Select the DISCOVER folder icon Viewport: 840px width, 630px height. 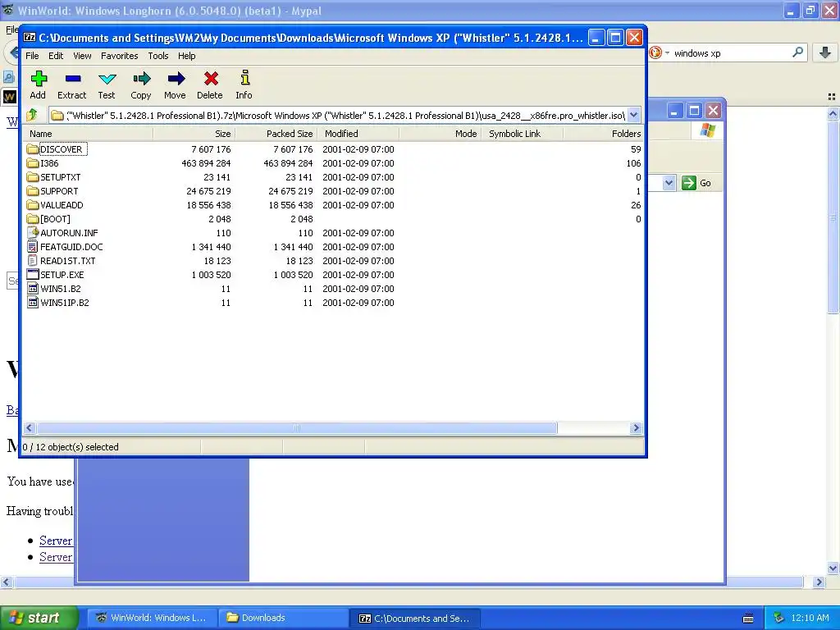coord(33,149)
